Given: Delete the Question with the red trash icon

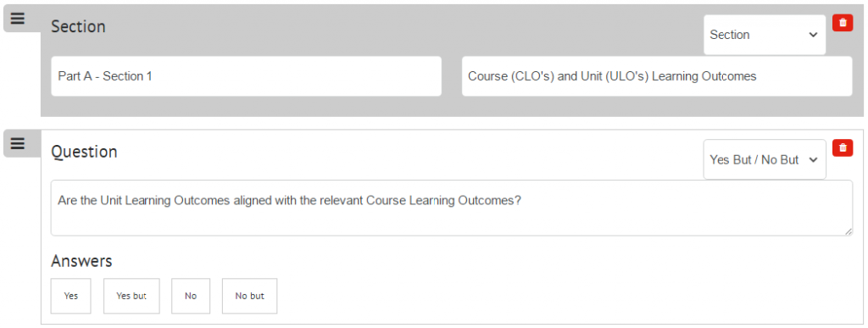Looking at the screenshot, I should [843, 147].
